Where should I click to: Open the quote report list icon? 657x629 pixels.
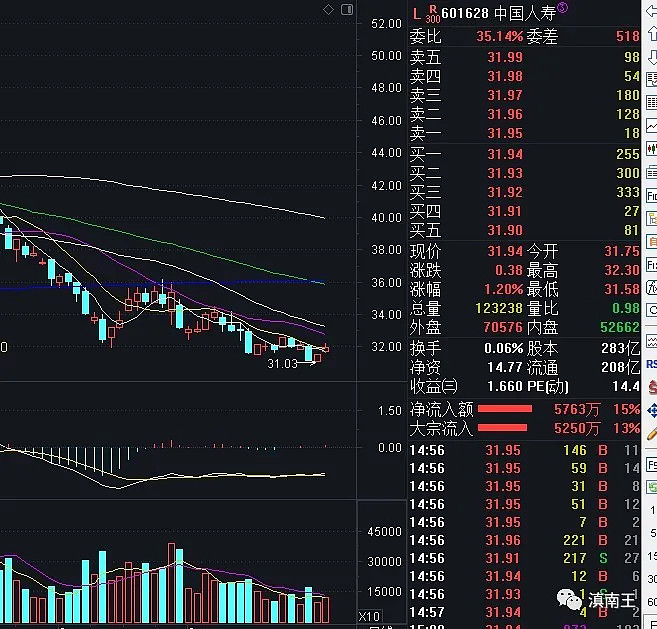[652, 79]
